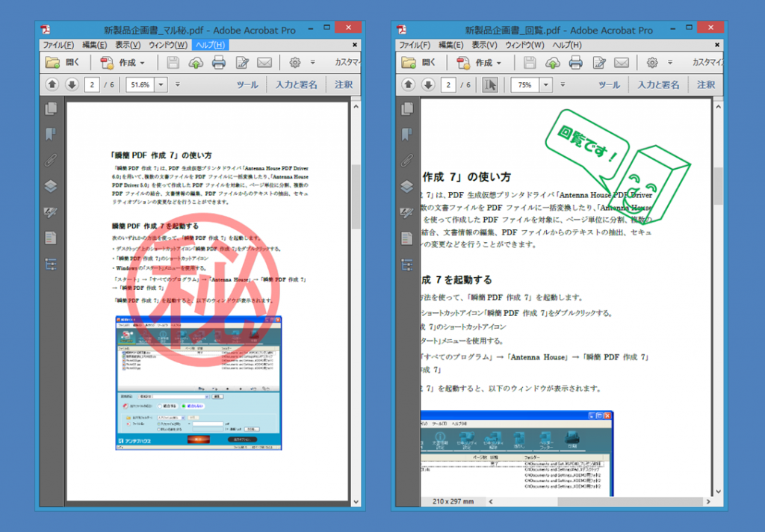Screen dimensions: 765x532
Task: Click カスタマイズ in the マル秘 window toolbar
Action: (x=347, y=63)
